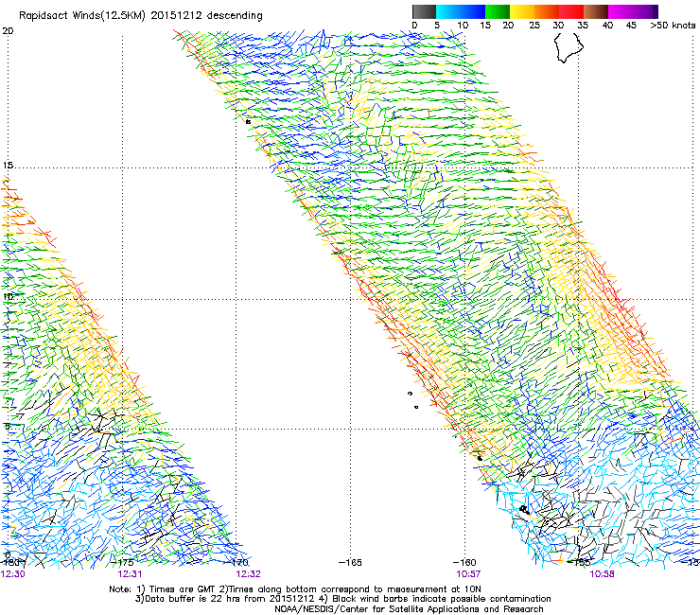
Task: Click the cyan-to-blue 5-15 knots legend swatch
Action: (461, 11)
